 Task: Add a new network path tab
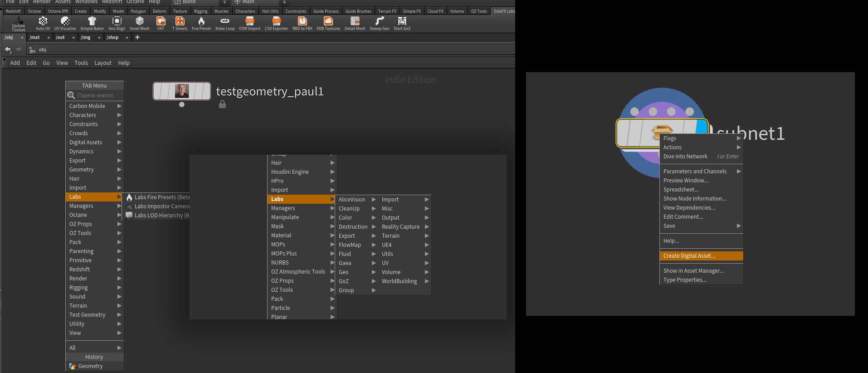tap(137, 38)
